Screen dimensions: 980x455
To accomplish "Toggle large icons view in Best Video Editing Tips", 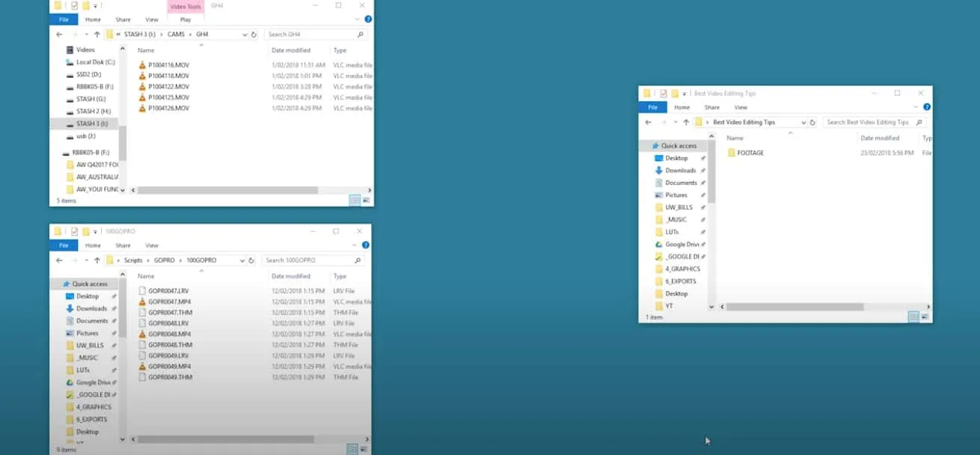I will pos(925,317).
